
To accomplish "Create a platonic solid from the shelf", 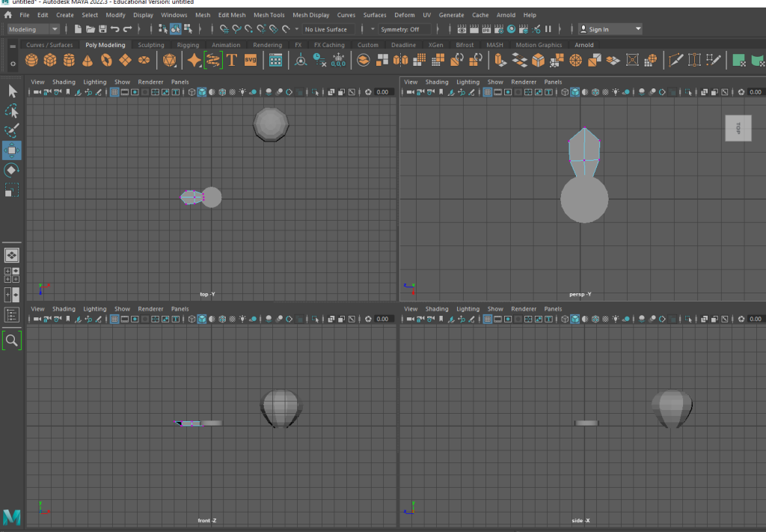I will pos(170,60).
